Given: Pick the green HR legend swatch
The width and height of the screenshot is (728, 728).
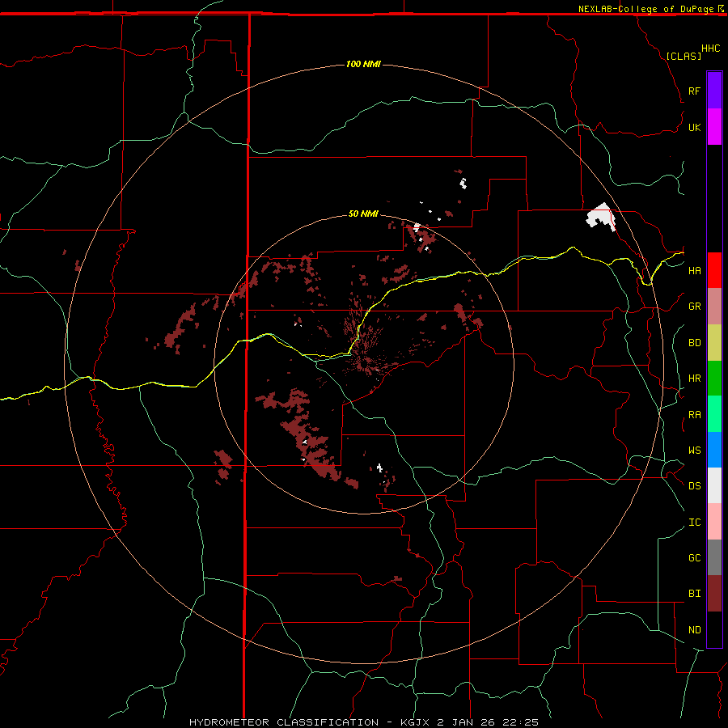Looking at the screenshot, I should point(714,378).
